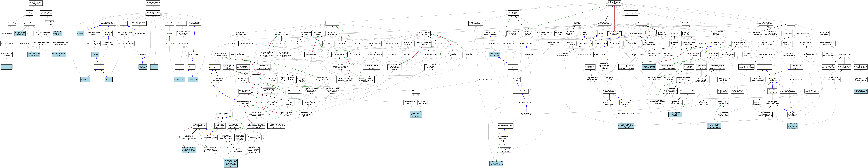This screenshot has height=168, width=868.
Task: Click the 'cellular_component Zmynd8' root node
Action: 153,3
